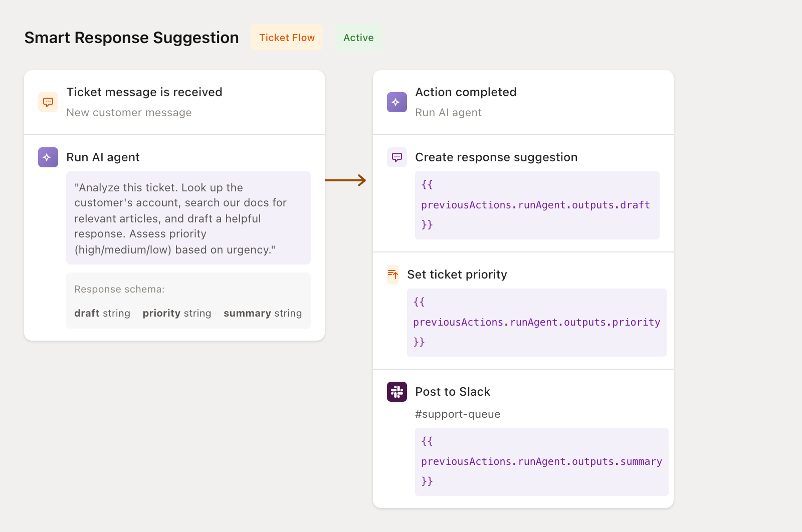Select the runAgent.outputs.draft template block
Screen dimensions: 802x532
(537, 205)
